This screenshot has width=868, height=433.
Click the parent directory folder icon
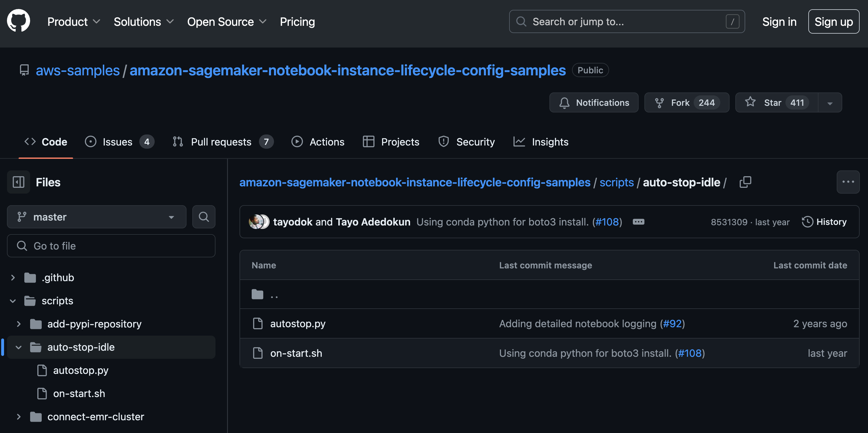coord(257,294)
